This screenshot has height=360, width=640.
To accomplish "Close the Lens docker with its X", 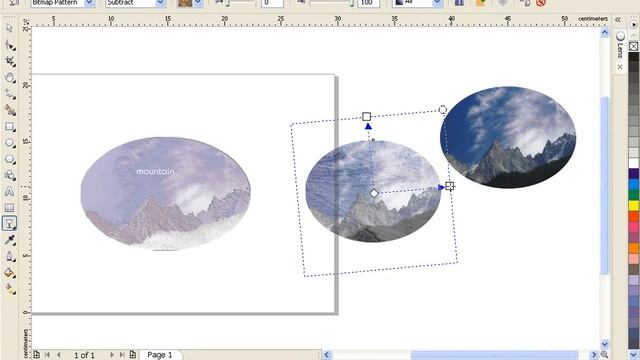I will coord(620,67).
